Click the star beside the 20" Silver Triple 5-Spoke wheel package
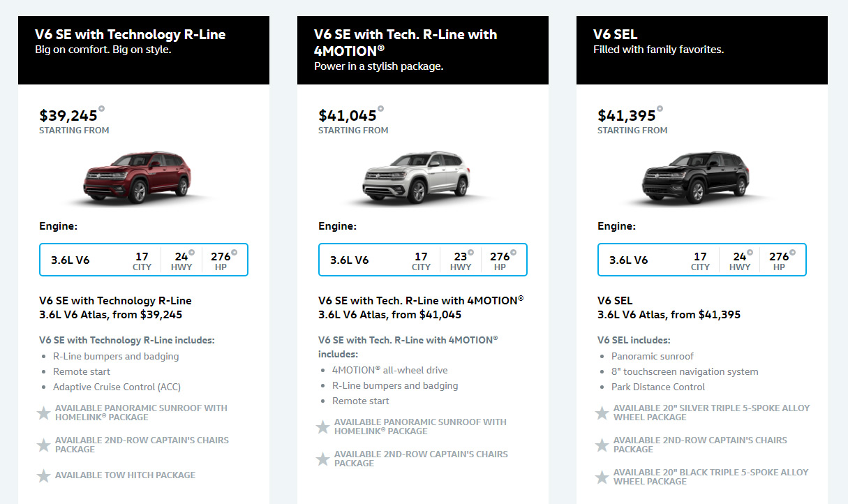The image size is (848, 504). [x=602, y=413]
